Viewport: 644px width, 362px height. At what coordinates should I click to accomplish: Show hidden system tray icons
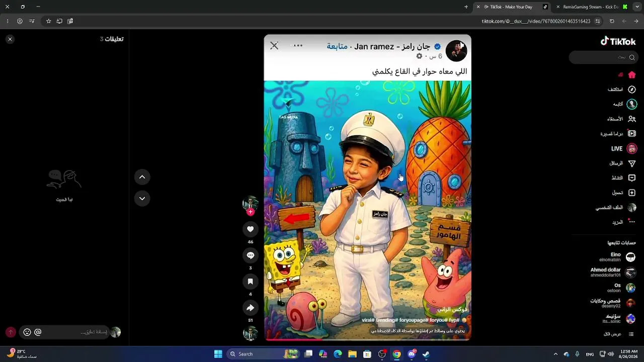click(x=555, y=354)
